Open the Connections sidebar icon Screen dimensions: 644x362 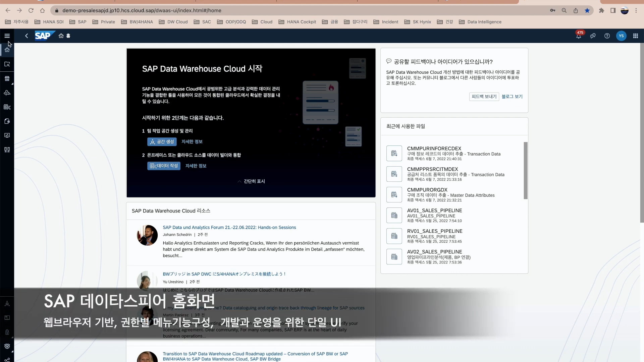(7, 149)
